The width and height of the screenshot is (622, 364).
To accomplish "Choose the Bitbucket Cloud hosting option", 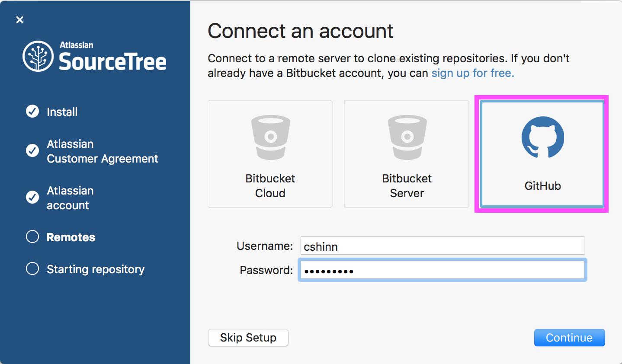I will click(270, 153).
